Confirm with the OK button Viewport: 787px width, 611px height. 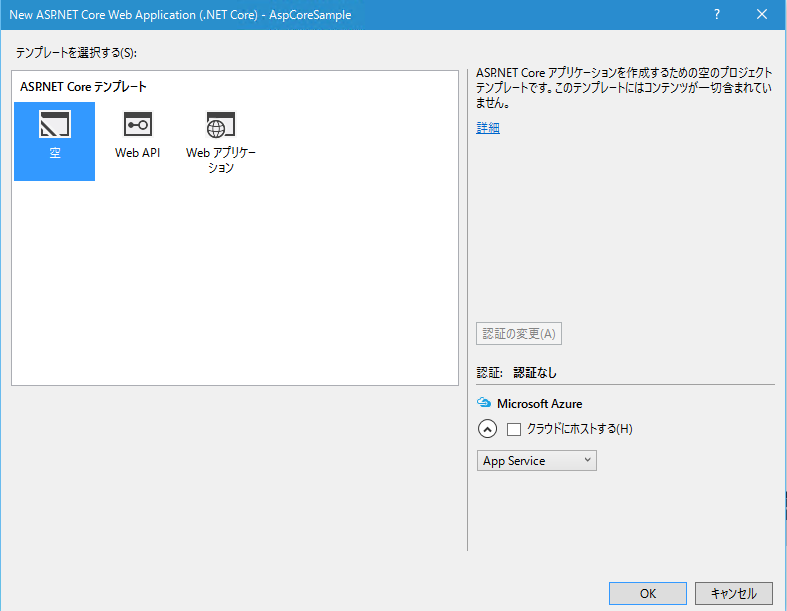(647, 593)
